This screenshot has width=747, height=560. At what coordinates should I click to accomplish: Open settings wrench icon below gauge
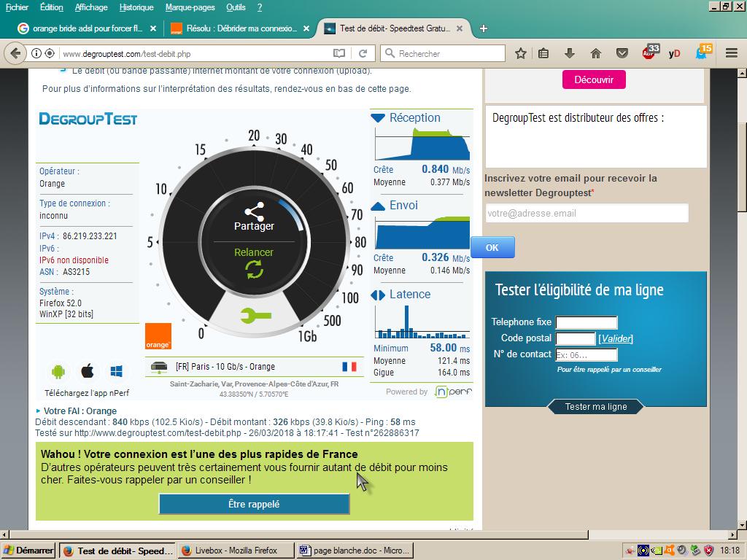click(256, 315)
